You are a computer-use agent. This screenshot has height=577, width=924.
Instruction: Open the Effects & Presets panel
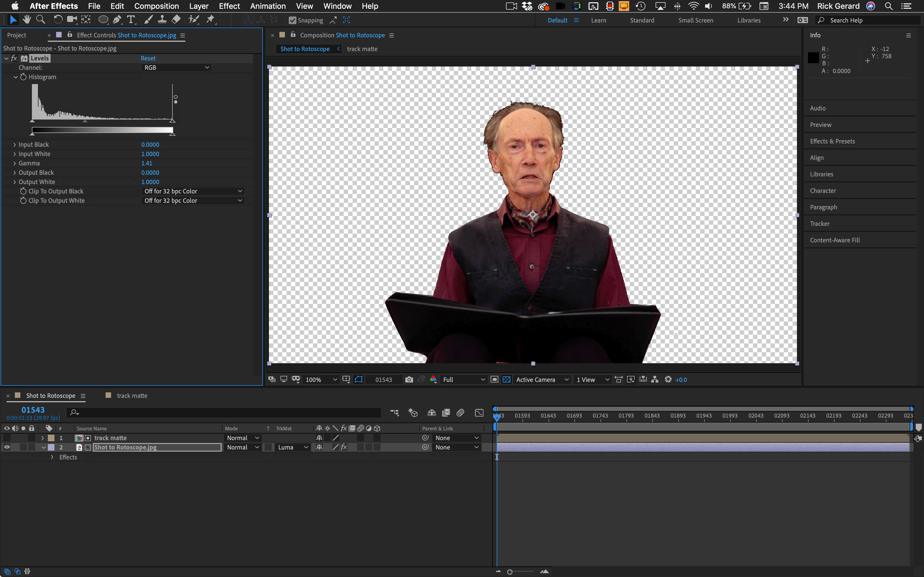point(832,141)
